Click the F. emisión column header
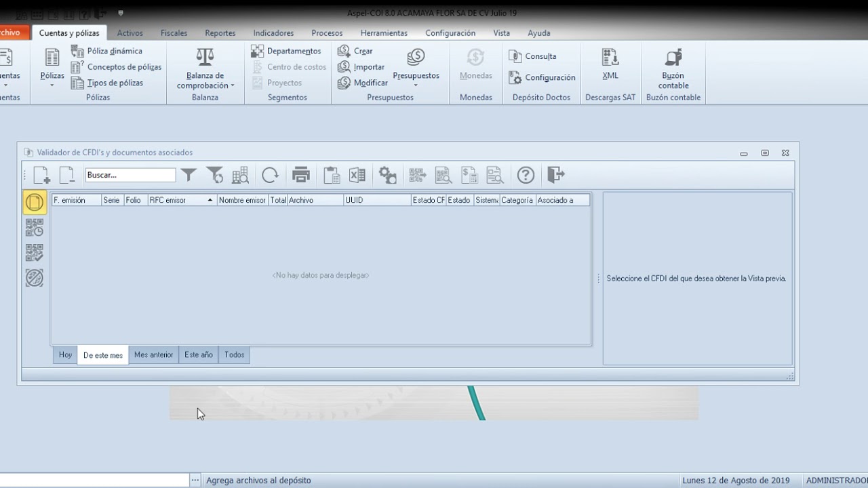Image resolution: width=868 pixels, height=488 pixels. (77, 200)
